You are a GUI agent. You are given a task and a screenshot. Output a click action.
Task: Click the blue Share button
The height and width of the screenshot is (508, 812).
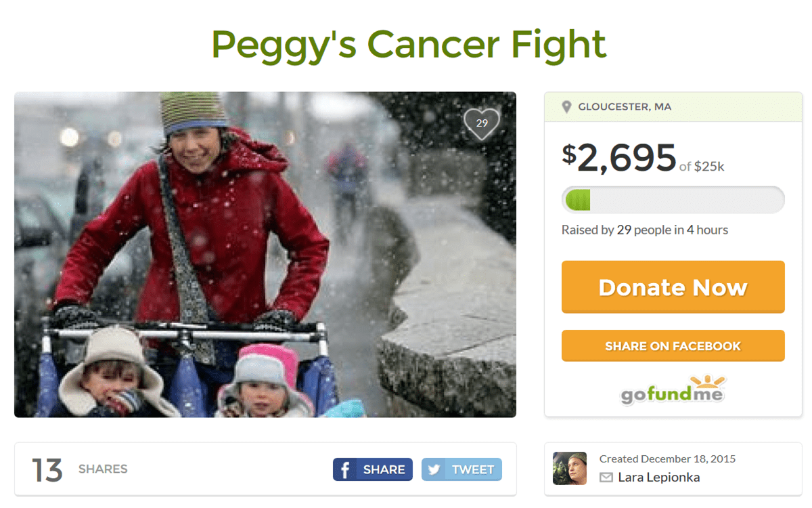(373, 469)
